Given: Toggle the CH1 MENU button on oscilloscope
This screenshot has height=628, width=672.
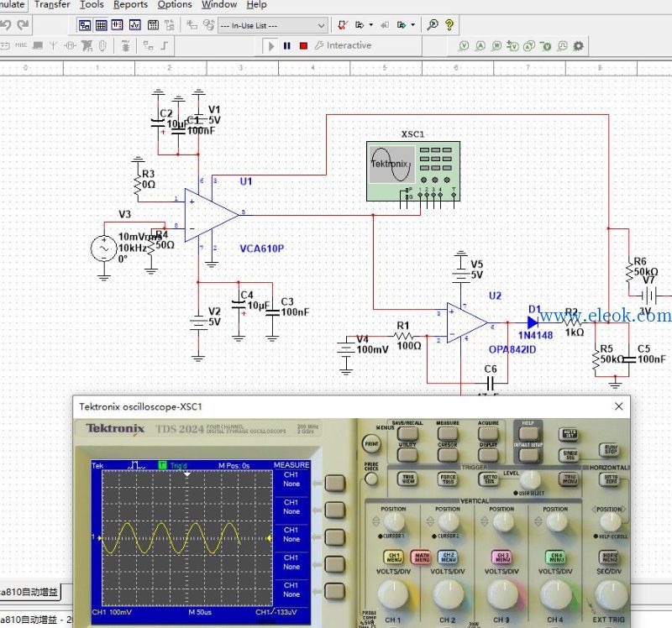Looking at the screenshot, I should pyautogui.click(x=394, y=557).
